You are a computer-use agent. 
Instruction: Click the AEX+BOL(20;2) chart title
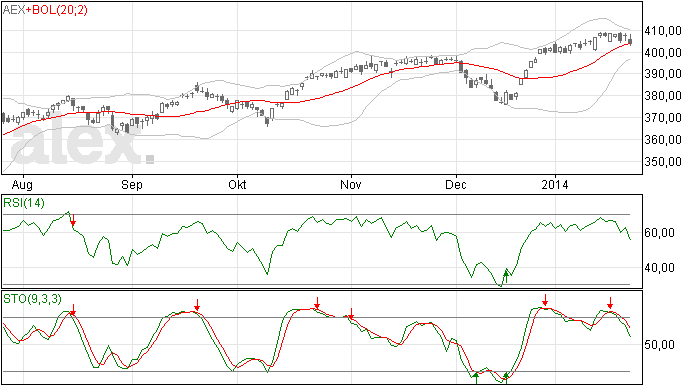point(45,10)
